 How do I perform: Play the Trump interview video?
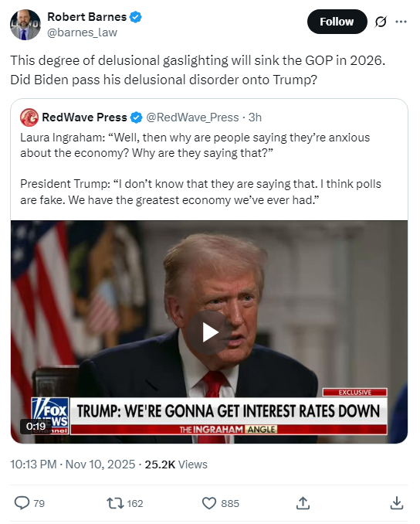pos(209,332)
